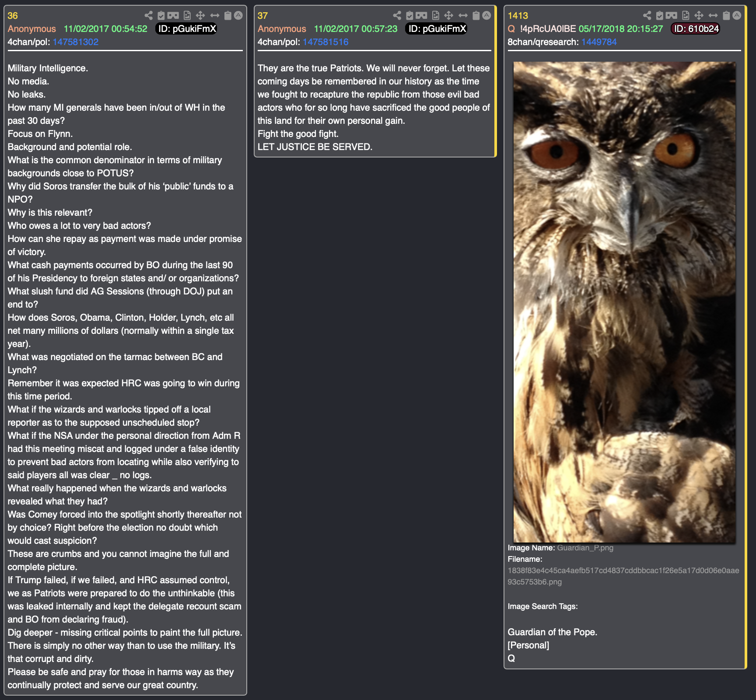Click the ID: pGukiFmX badge on post 37
This screenshot has width=756, height=700.
pos(437,29)
